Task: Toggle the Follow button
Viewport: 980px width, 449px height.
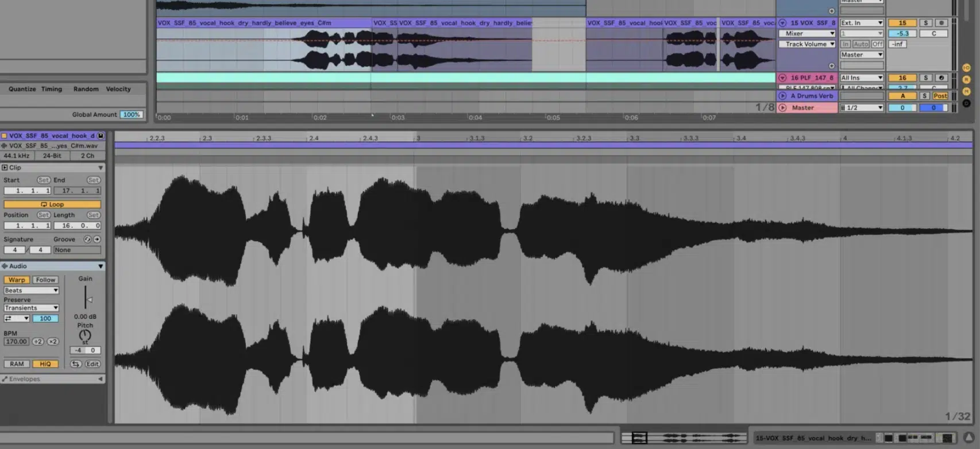Action: coord(45,280)
